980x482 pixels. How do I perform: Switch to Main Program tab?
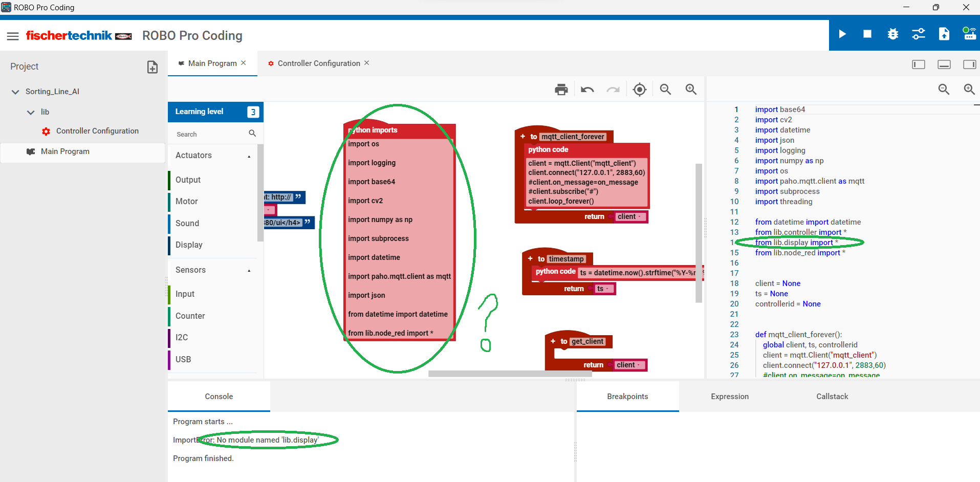(212, 63)
